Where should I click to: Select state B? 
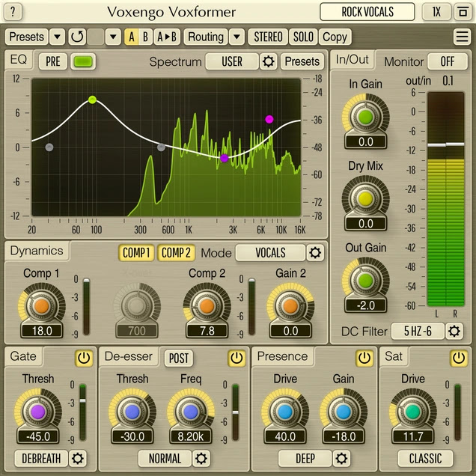[x=145, y=37]
